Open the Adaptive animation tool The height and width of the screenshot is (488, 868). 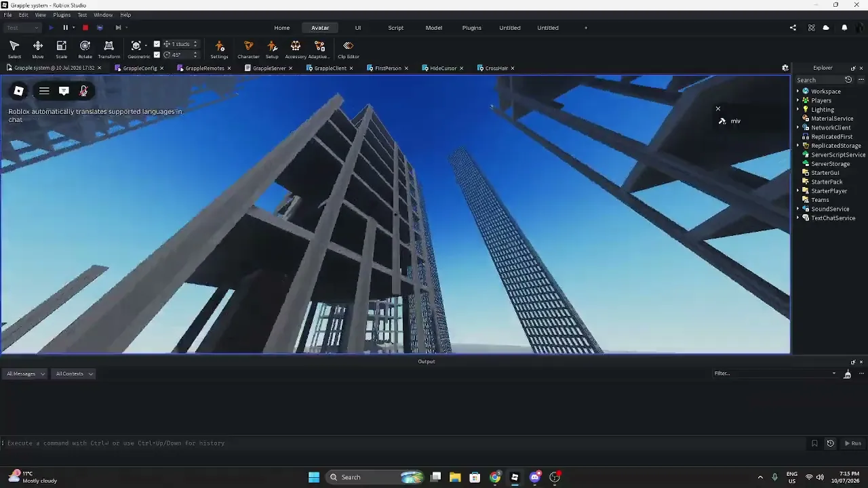point(319,49)
